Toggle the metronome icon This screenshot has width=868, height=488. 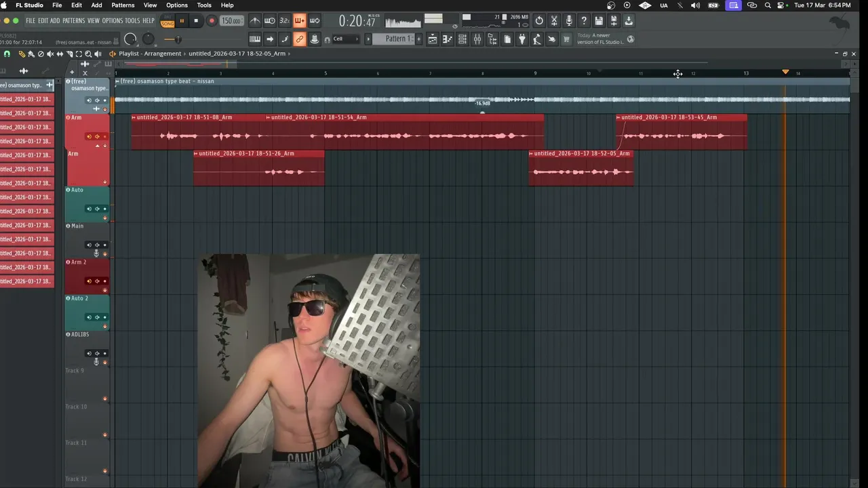tap(255, 21)
